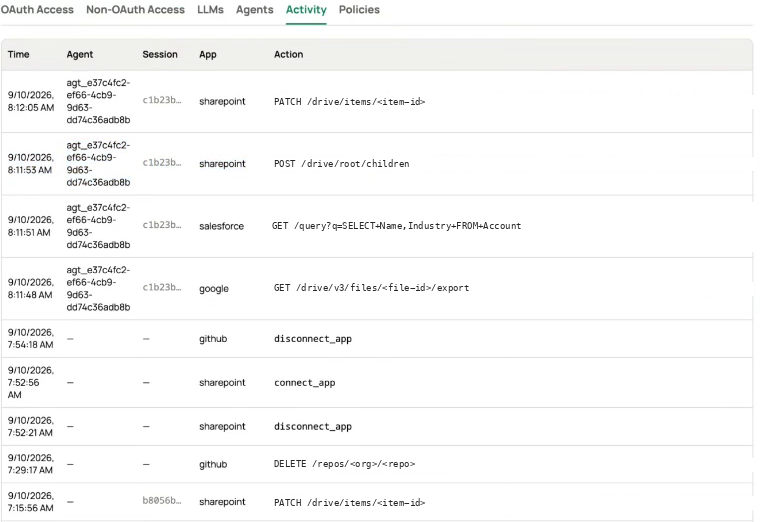Image resolution: width=763 pixels, height=522 pixels.
Task: Open session c1b23b in the salesforce row
Action: (162, 225)
